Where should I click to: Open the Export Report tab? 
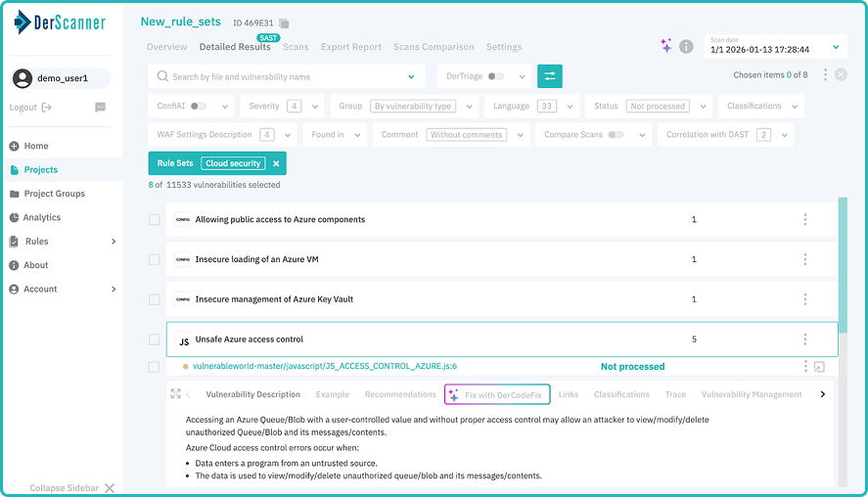(351, 47)
